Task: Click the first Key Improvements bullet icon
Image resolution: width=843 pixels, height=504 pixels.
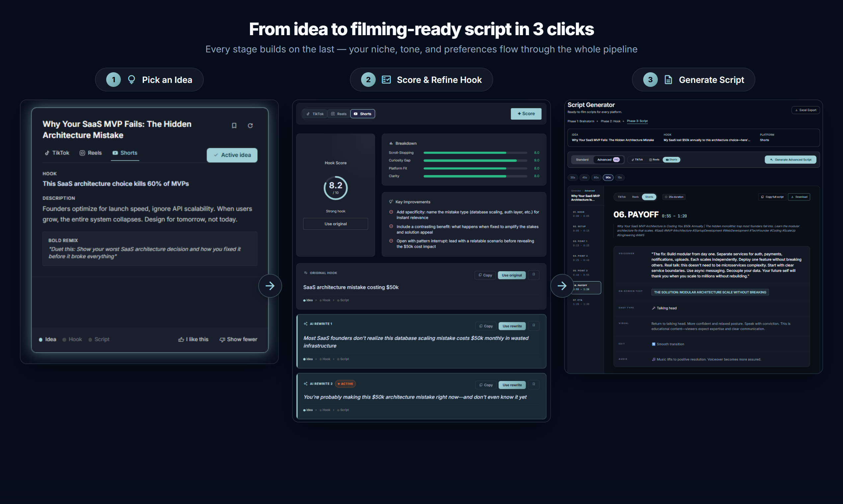Action: point(391,212)
